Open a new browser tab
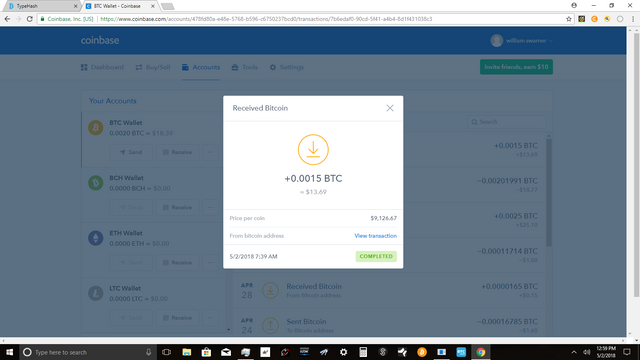Screen dimensions: 640x360 pyautogui.click(x=167, y=6)
